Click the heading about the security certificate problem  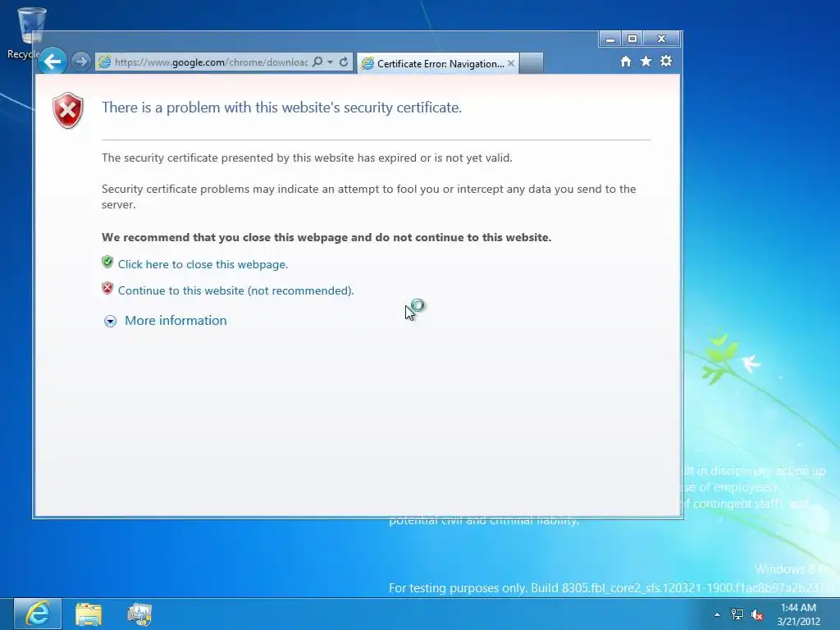[x=282, y=107]
